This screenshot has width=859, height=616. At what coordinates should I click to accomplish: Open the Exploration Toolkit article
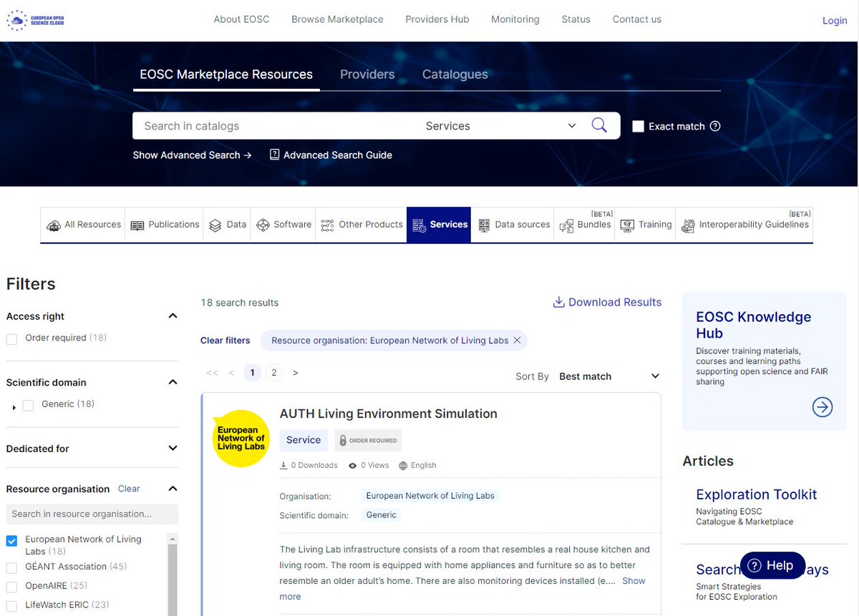757,494
